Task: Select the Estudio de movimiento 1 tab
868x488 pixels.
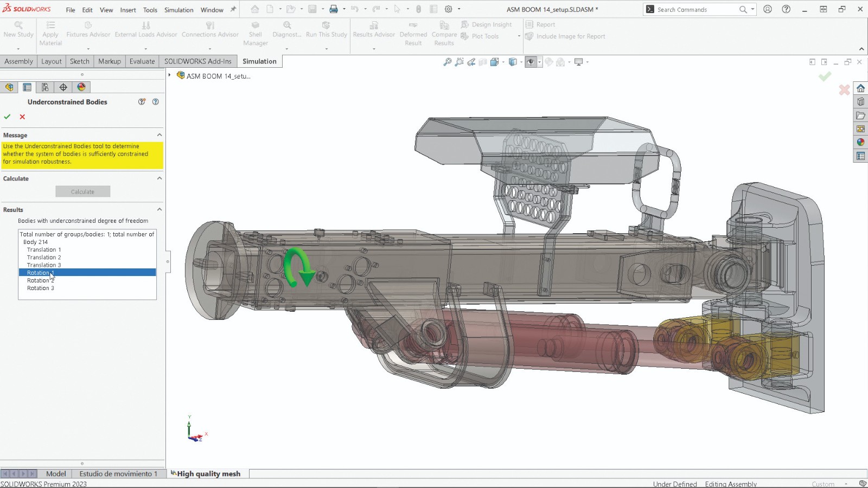Action: [x=118, y=473]
